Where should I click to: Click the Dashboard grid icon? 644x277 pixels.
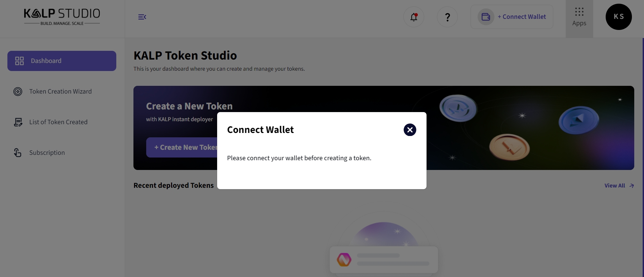pyautogui.click(x=19, y=61)
